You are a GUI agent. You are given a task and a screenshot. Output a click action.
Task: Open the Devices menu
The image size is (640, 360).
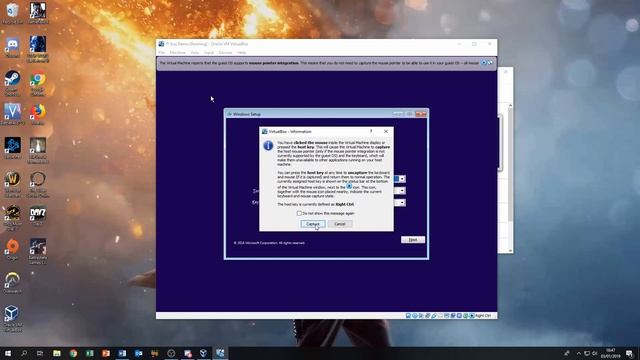[x=225, y=53]
